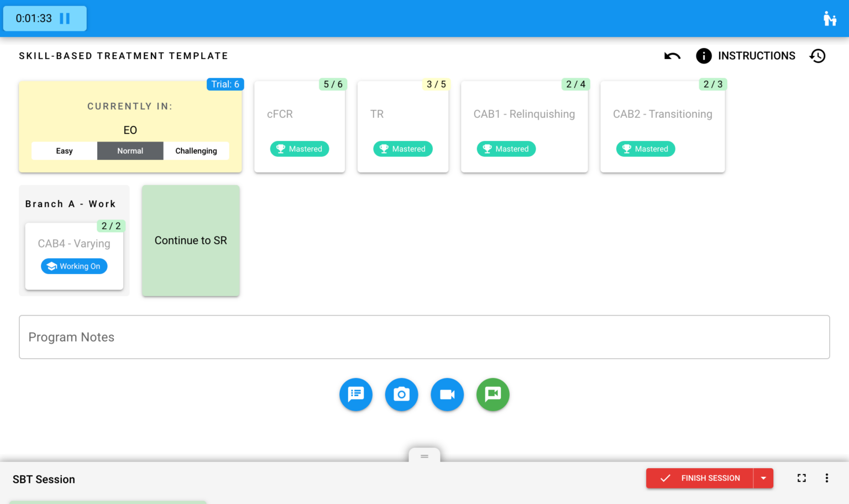Select the Easy difficulty option
849x504 pixels.
tap(64, 151)
